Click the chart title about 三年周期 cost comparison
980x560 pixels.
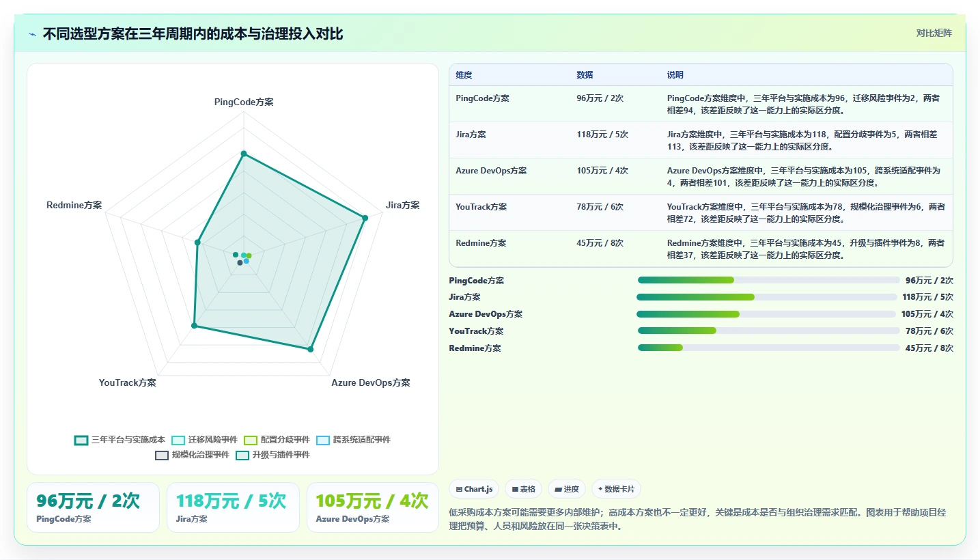193,34
